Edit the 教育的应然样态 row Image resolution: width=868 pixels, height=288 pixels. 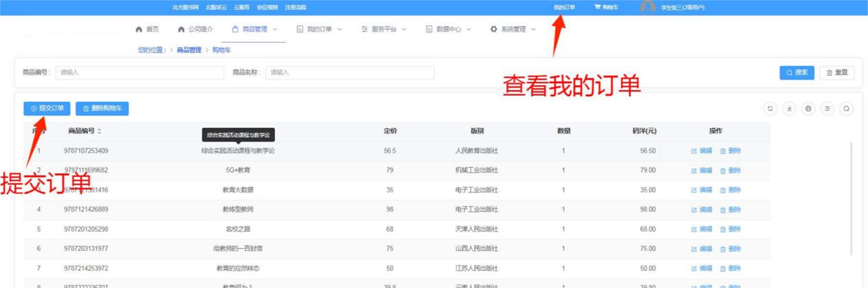coord(702,268)
